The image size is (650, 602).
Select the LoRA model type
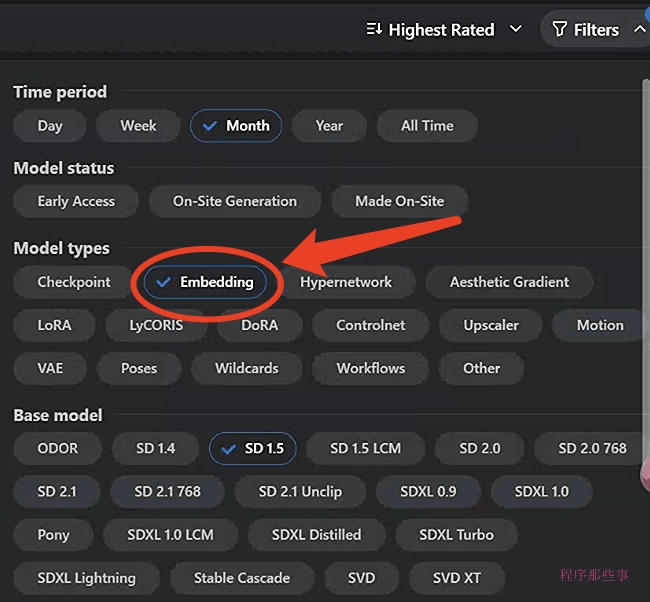pyautogui.click(x=54, y=325)
